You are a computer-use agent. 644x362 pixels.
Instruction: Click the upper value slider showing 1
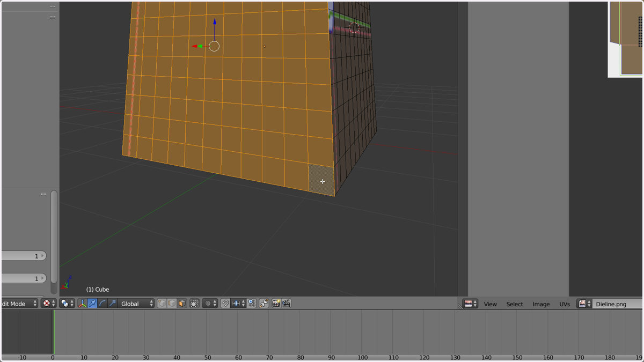click(24, 256)
